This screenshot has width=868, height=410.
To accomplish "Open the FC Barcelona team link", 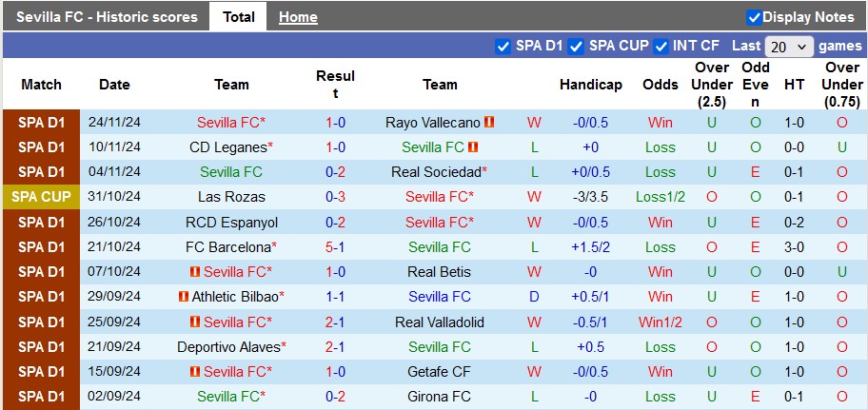I will pyautogui.click(x=228, y=246).
